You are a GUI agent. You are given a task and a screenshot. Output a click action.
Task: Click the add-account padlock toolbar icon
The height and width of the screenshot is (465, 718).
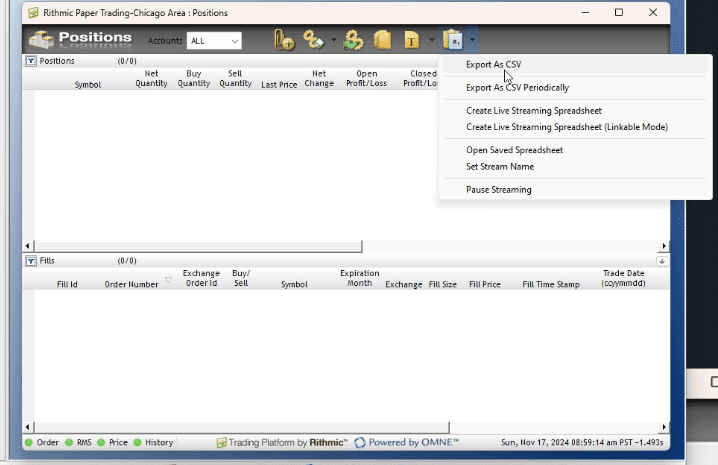(x=285, y=40)
